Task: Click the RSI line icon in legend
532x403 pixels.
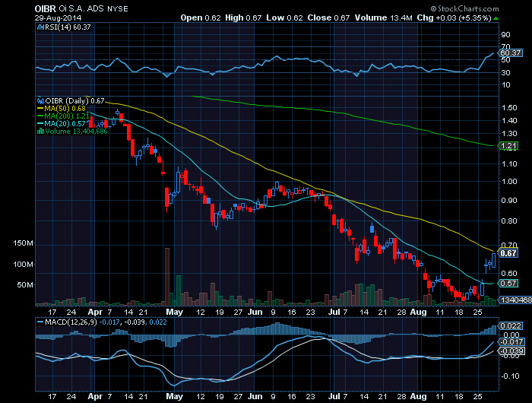Action: tap(41, 27)
